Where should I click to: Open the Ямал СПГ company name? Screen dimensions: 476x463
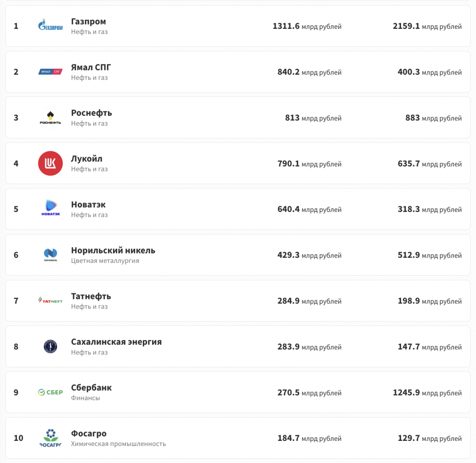pyautogui.click(x=91, y=67)
